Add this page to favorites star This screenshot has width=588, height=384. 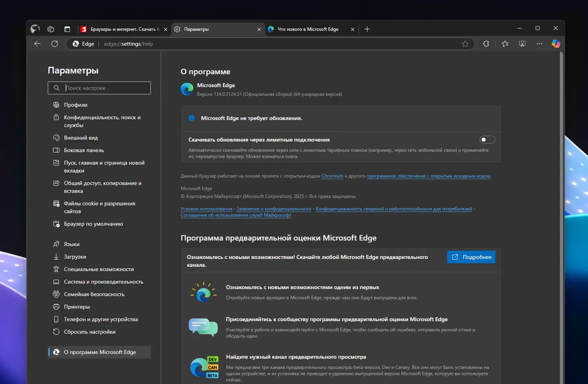pyautogui.click(x=465, y=44)
